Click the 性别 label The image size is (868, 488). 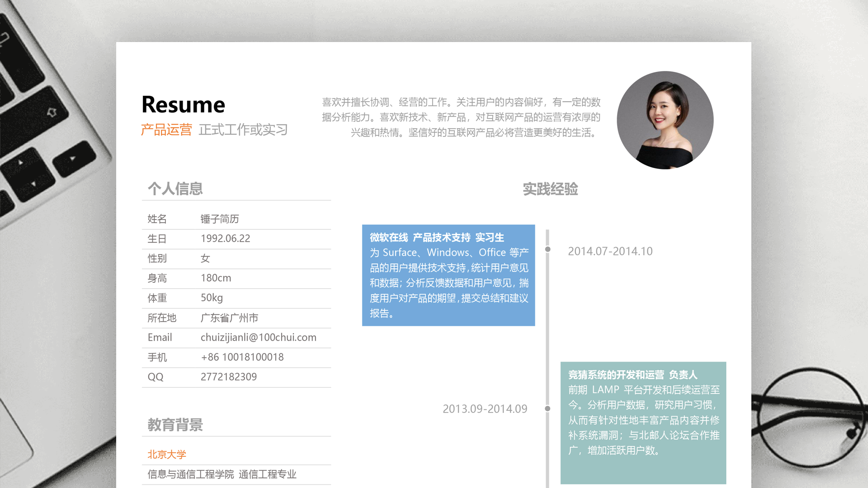pos(157,258)
